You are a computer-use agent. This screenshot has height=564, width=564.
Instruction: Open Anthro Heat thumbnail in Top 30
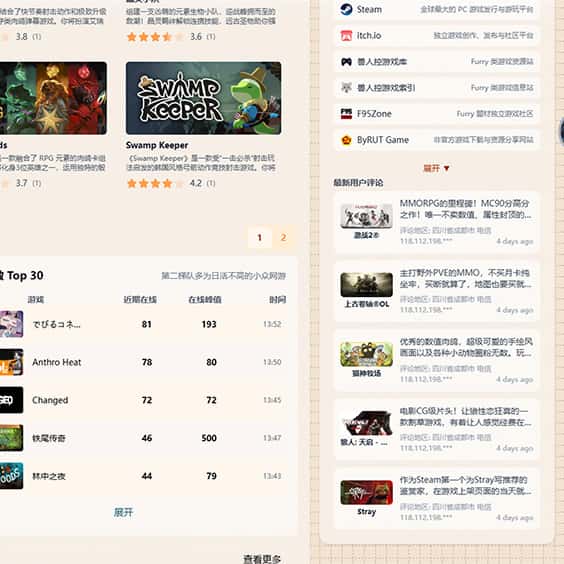[12, 362]
